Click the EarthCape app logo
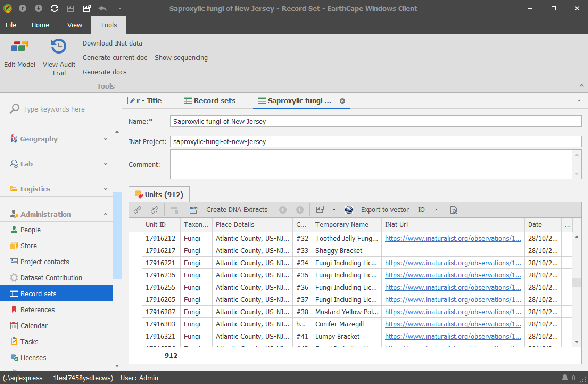 [x=8, y=9]
